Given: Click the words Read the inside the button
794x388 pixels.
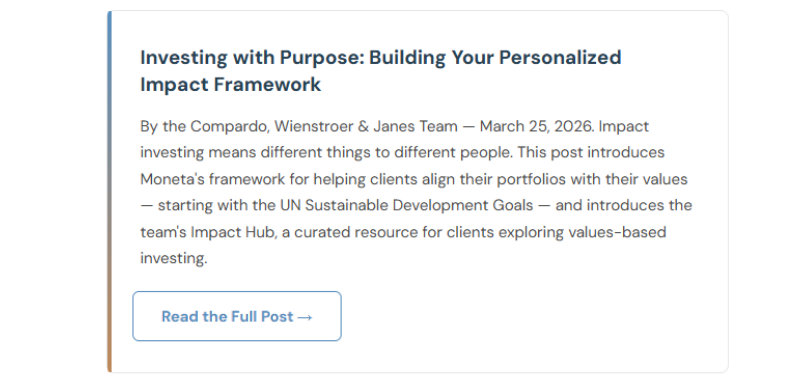Looking at the screenshot, I should (194, 317).
